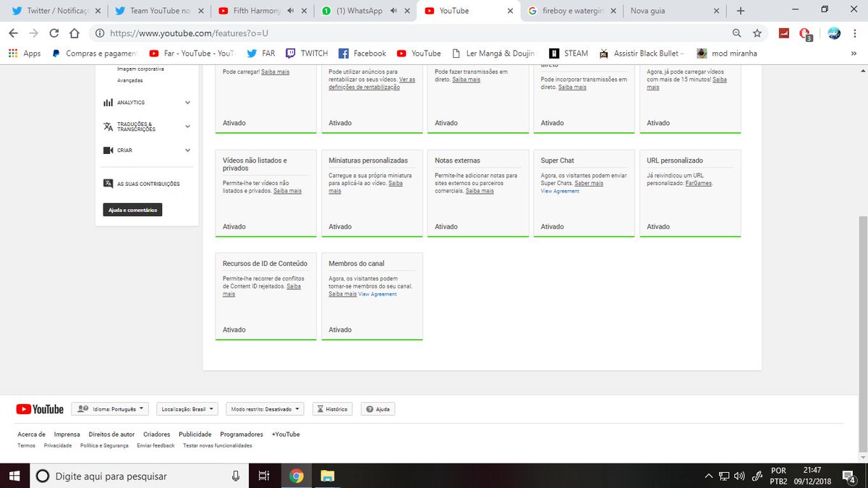
Task: Click the microphone icon in taskbar search
Action: [x=235, y=476]
